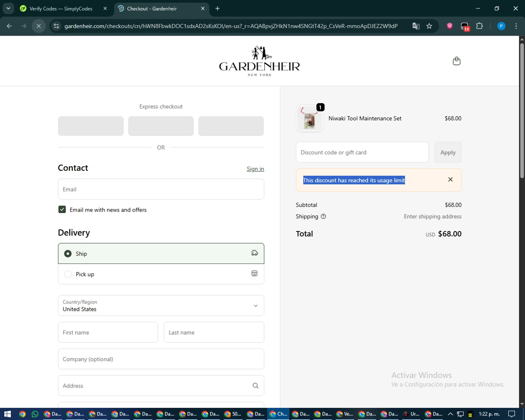Open the taskbar window labeled Ur...
Image resolution: width=525 pixels, height=420 pixels.
pos(412,414)
